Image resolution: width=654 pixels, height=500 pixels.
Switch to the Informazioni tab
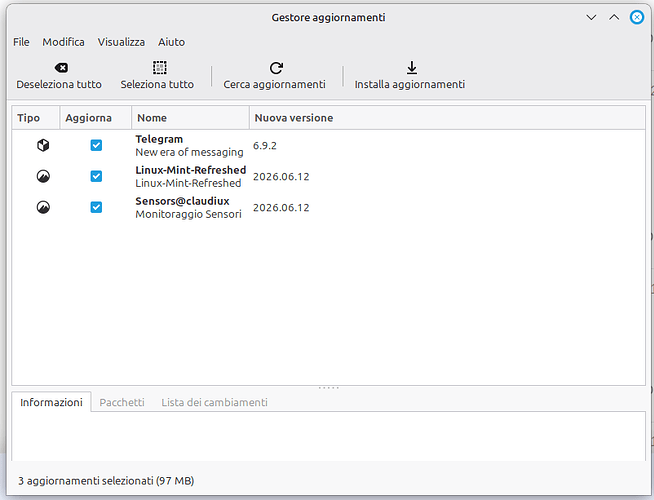(51, 402)
